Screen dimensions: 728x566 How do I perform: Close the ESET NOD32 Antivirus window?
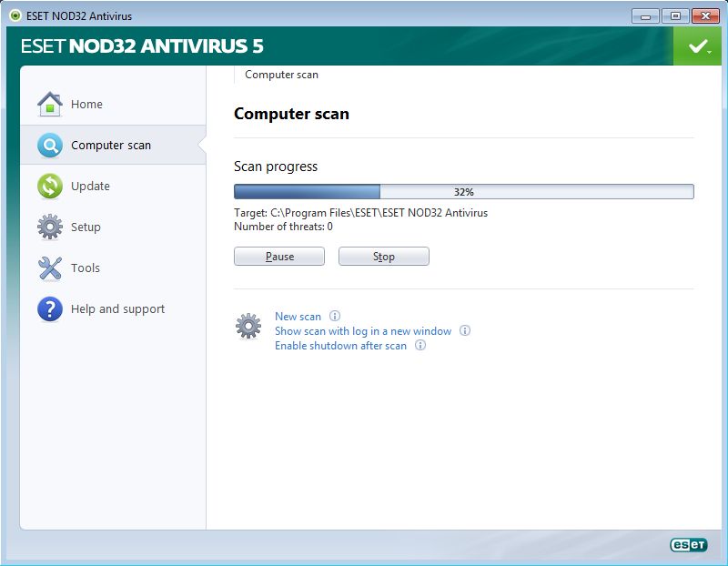coord(706,16)
